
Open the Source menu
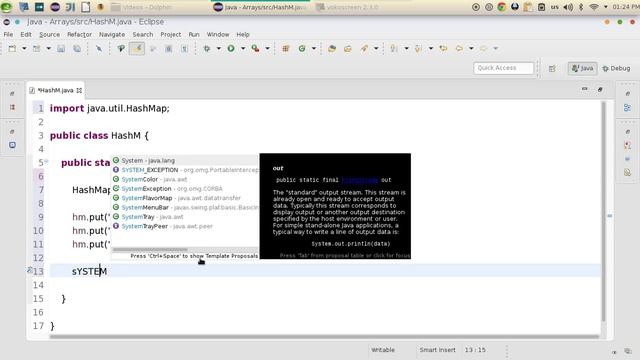49,35
